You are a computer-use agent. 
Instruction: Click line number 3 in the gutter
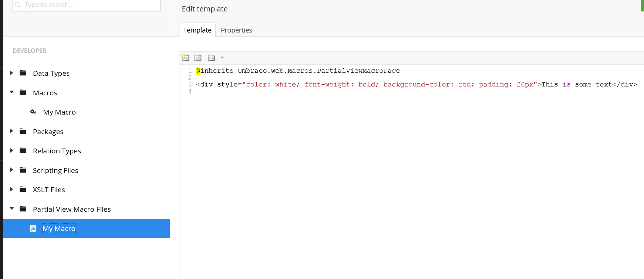190,84
